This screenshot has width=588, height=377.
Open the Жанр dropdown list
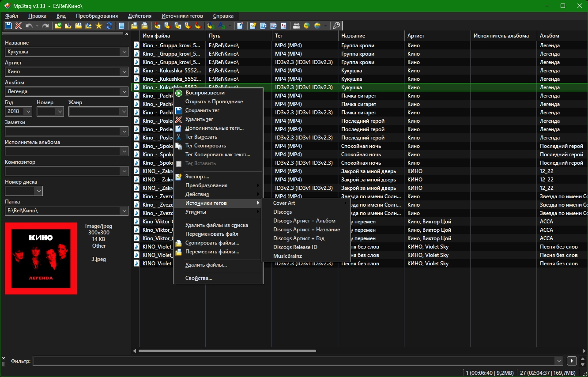[x=124, y=112]
